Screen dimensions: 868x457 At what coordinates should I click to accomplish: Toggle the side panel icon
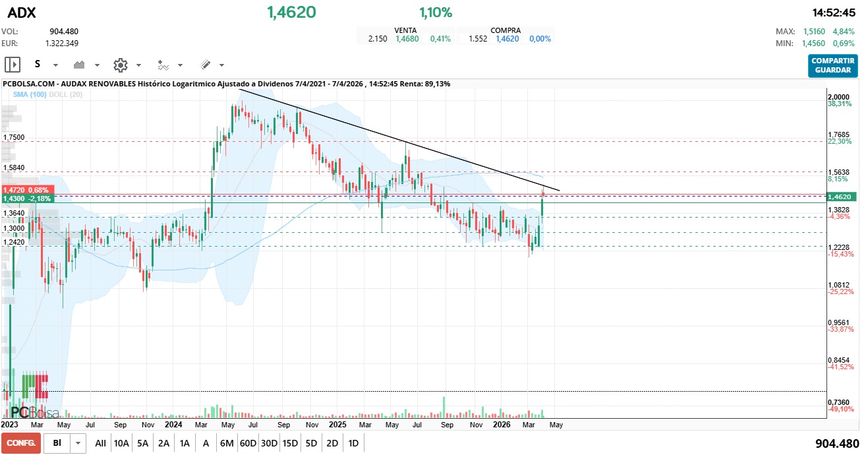13,65
